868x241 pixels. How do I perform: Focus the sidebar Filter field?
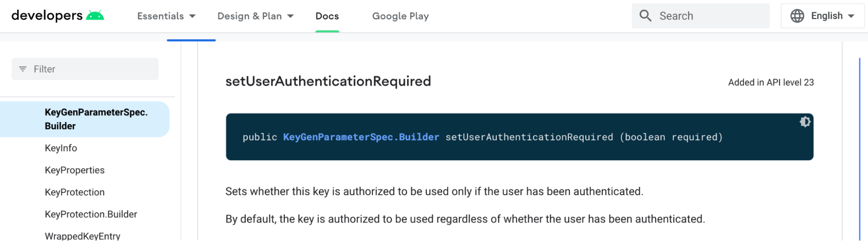(85, 69)
